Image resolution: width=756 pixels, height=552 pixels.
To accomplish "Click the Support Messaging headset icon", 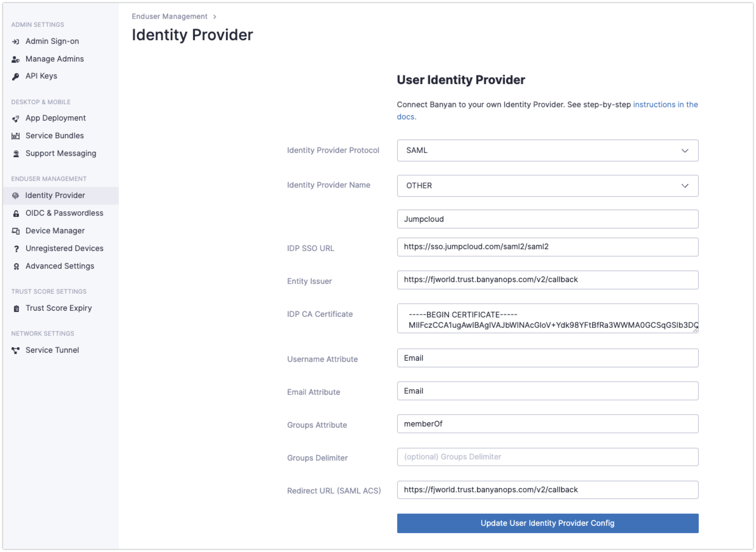I will click(16, 154).
